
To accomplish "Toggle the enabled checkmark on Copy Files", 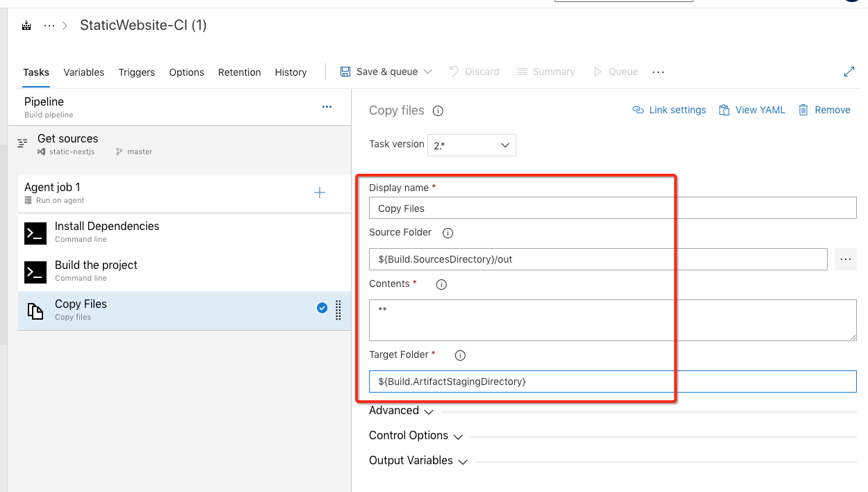I will click(322, 308).
